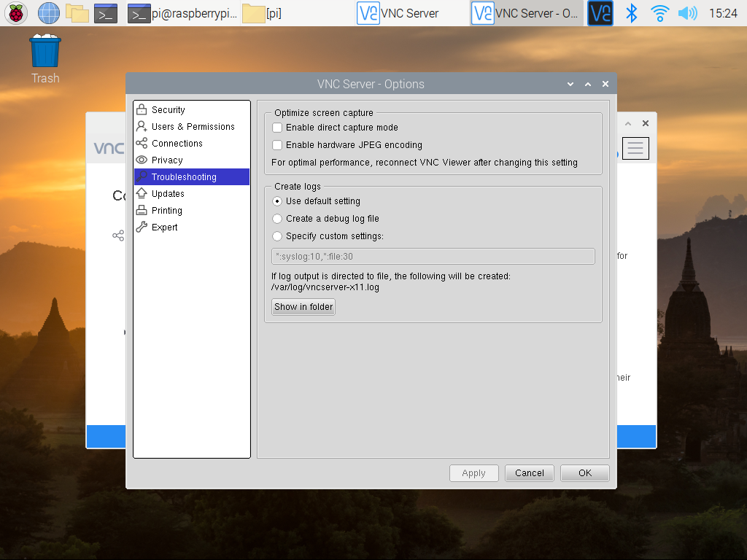The height and width of the screenshot is (560, 747).
Task: Launch the Terminal from the panel
Action: click(106, 13)
